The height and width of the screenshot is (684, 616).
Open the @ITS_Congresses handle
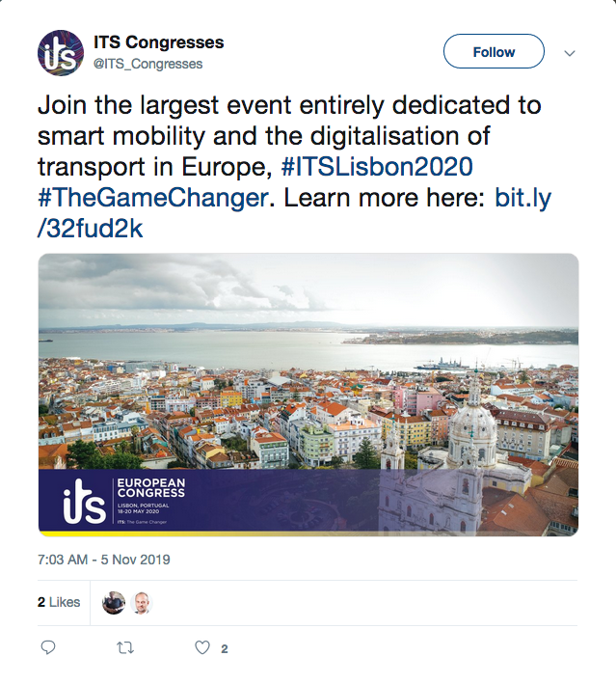tap(147, 64)
